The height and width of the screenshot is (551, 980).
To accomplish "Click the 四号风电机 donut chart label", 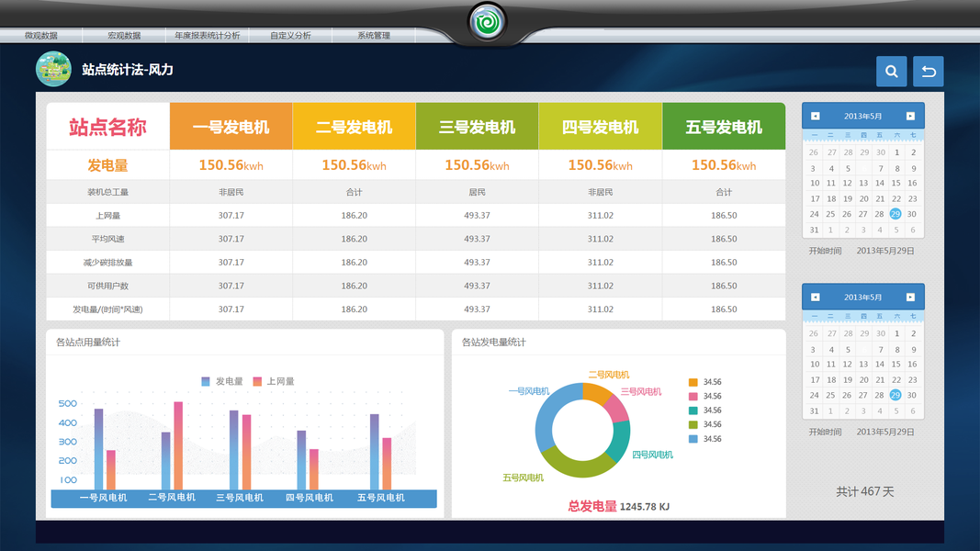I will 652,455.
